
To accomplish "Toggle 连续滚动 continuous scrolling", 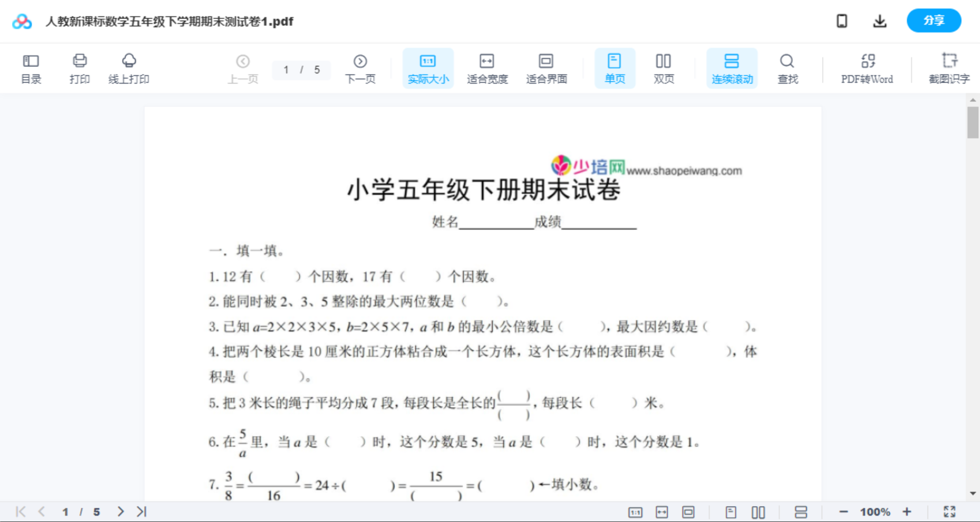I will click(731, 68).
